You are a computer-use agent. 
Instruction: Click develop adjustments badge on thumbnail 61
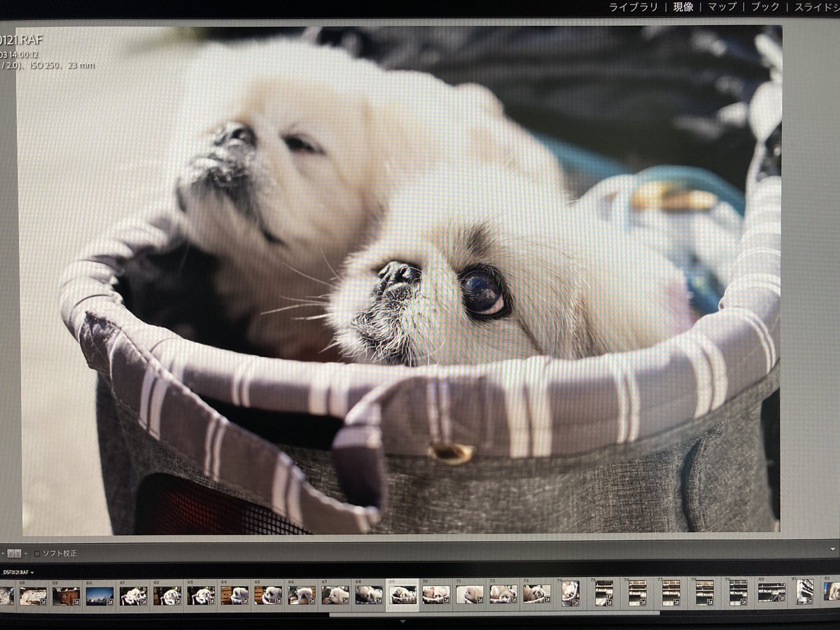pos(143,602)
